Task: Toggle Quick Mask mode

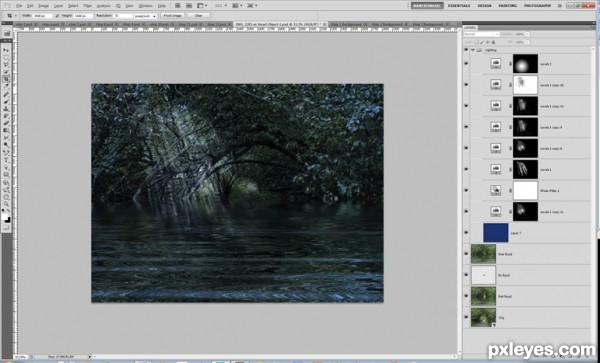Action: click(7, 228)
